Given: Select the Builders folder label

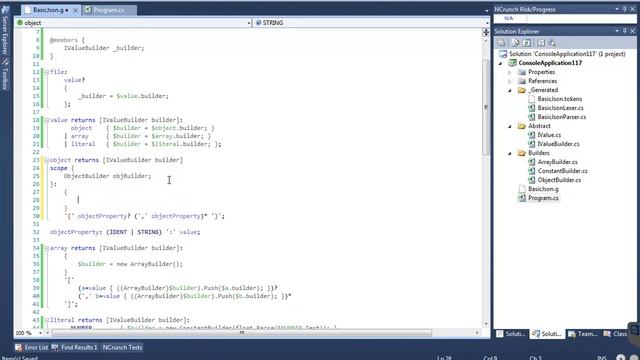Looking at the screenshot, I should [x=539, y=153].
